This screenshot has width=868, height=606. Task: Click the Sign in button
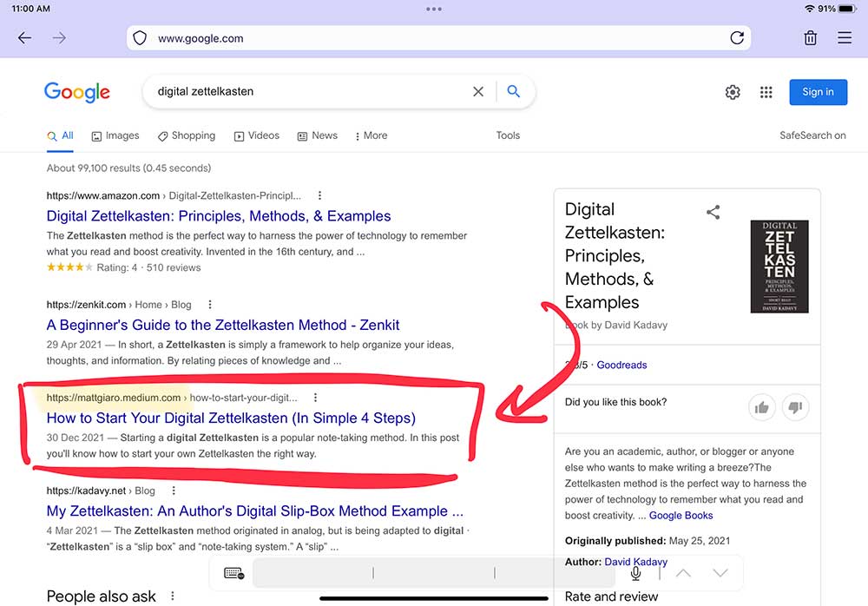pos(819,92)
